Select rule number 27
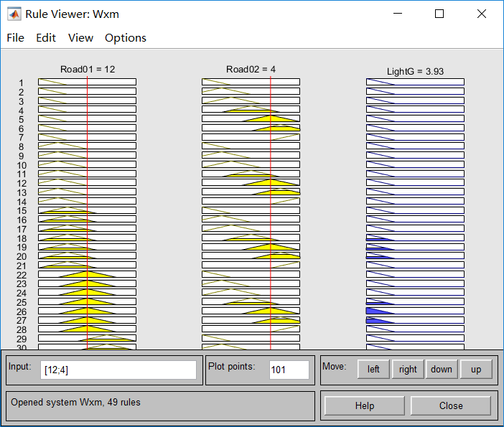Viewport: 504px width, 427px height. pyautogui.click(x=22, y=321)
